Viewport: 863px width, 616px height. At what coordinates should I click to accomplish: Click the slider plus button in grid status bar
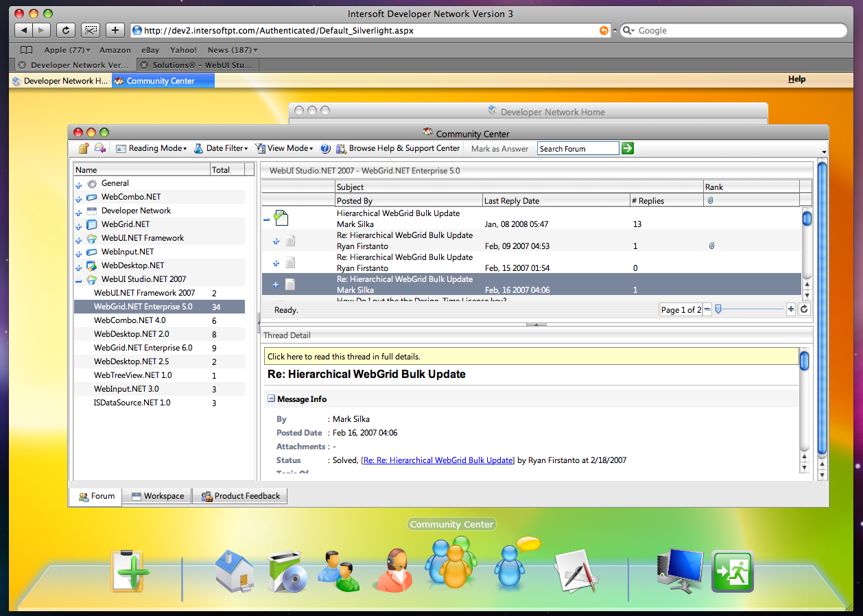click(x=791, y=309)
